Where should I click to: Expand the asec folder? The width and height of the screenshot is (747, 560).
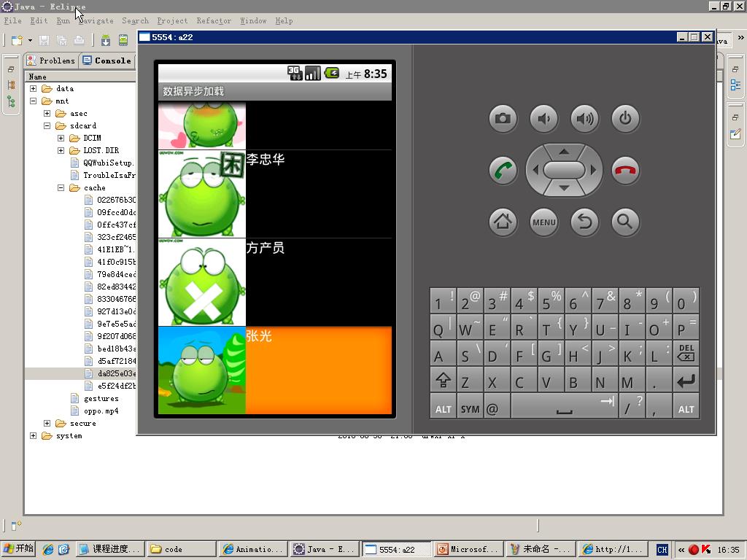click(47, 113)
